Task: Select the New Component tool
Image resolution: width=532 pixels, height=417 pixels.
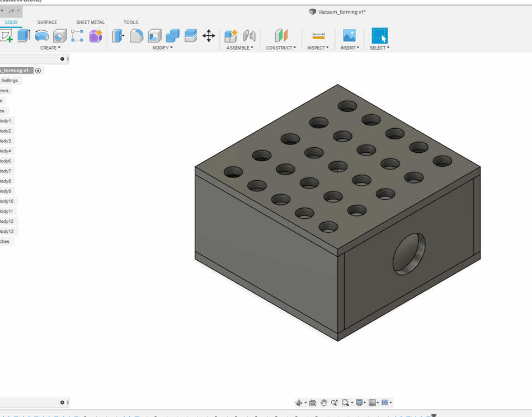Action: pyautogui.click(x=230, y=36)
